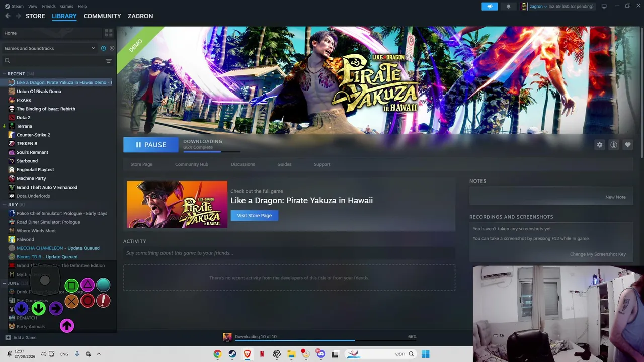Open the View menu
Screen dimensions: 644x362
33,6
